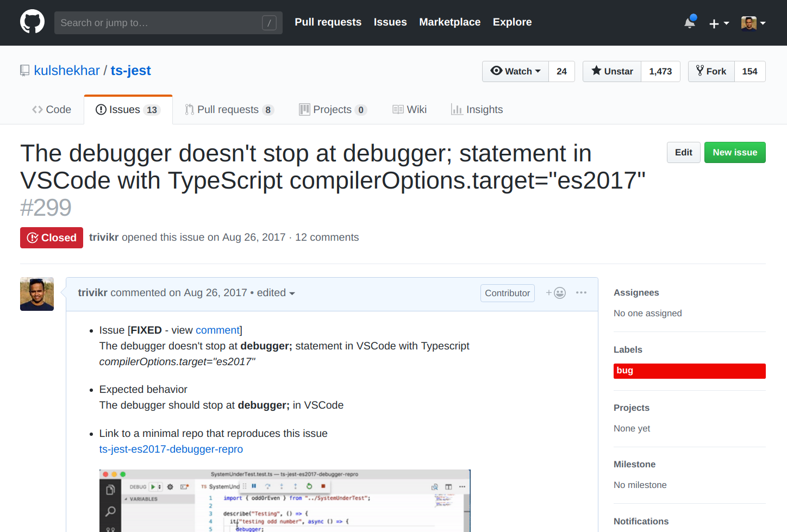View the 24 watchers count
The width and height of the screenshot is (787, 532).
click(x=561, y=71)
